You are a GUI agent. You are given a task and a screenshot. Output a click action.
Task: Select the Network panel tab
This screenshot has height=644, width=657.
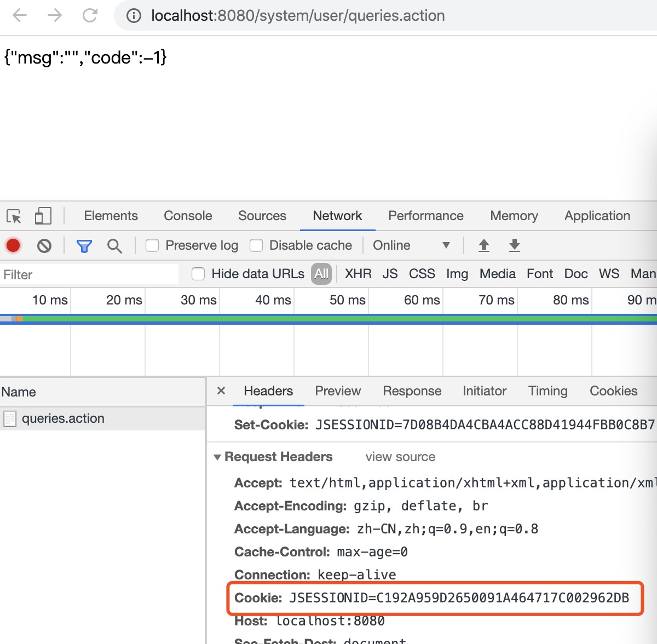[337, 216]
